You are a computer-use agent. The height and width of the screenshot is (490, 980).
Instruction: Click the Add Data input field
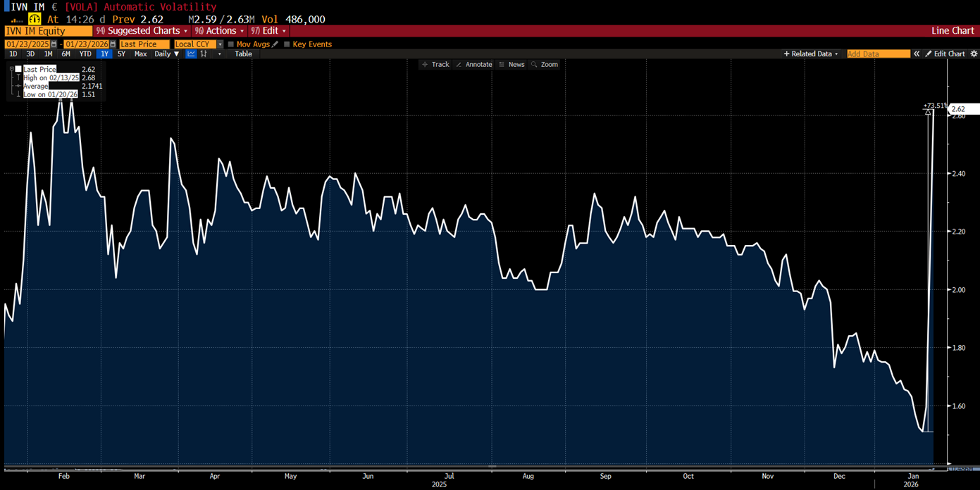point(878,54)
